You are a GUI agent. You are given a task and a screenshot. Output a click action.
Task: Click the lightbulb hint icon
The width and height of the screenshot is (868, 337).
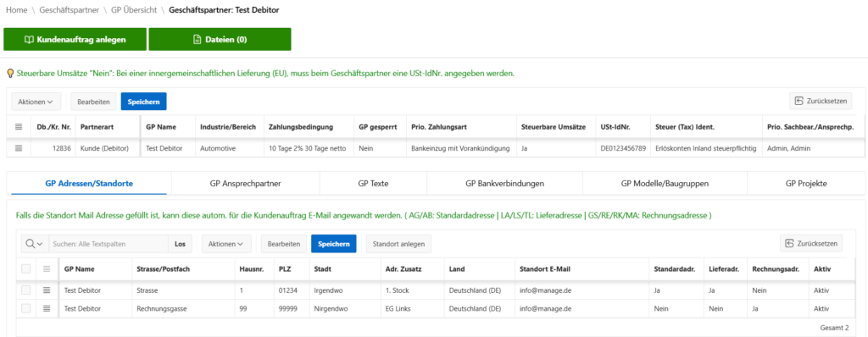tap(10, 73)
